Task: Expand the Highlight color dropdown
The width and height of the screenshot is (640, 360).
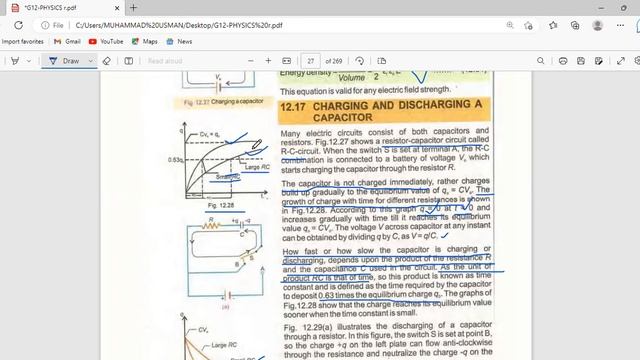Action: click(x=29, y=61)
